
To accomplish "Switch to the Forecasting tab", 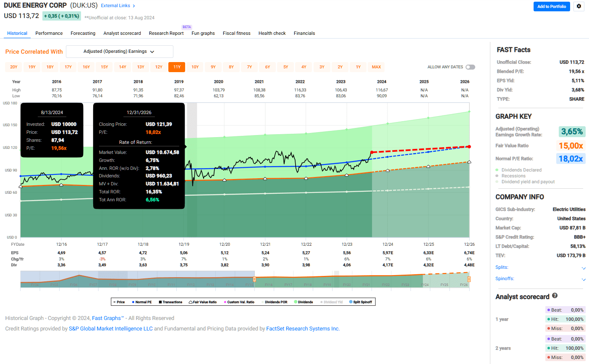I will [83, 33].
